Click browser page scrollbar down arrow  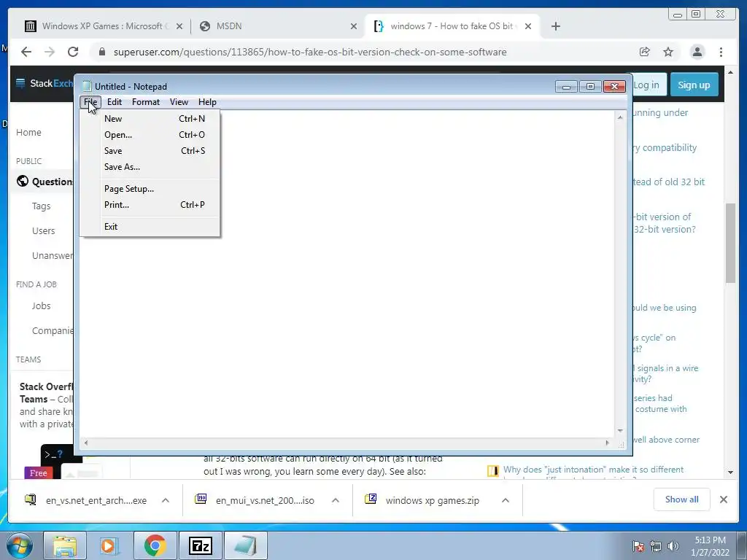730,472
